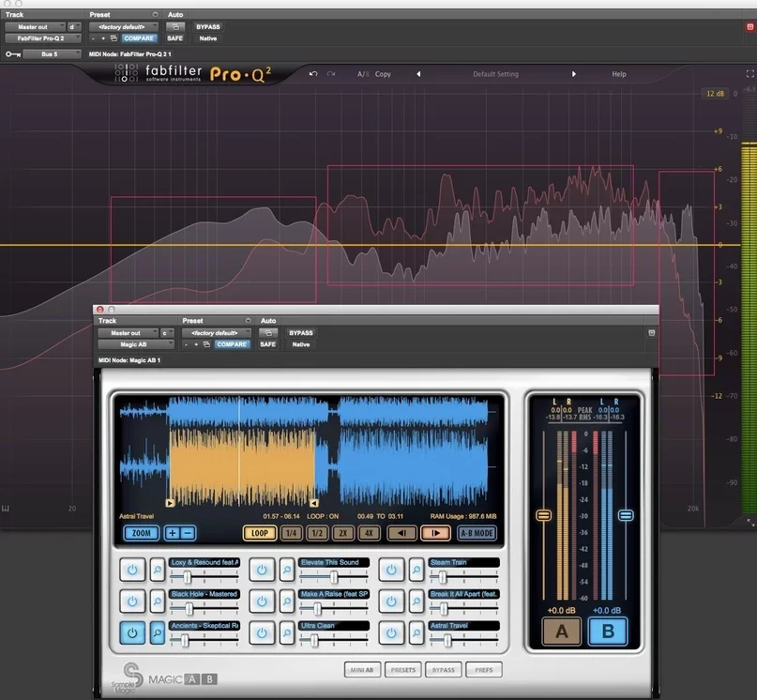Enable the Make A Raise reference track
This screenshot has width=757, height=700.
click(x=262, y=601)
